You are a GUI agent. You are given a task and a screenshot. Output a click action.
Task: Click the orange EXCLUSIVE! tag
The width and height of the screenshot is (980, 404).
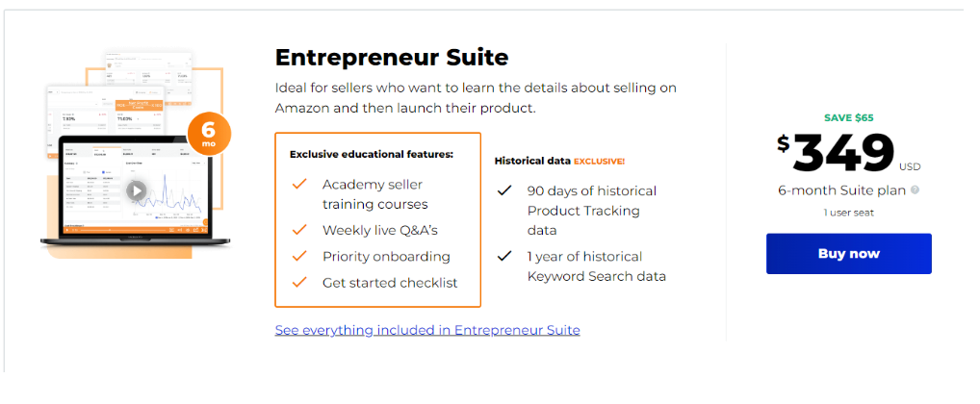600,161
